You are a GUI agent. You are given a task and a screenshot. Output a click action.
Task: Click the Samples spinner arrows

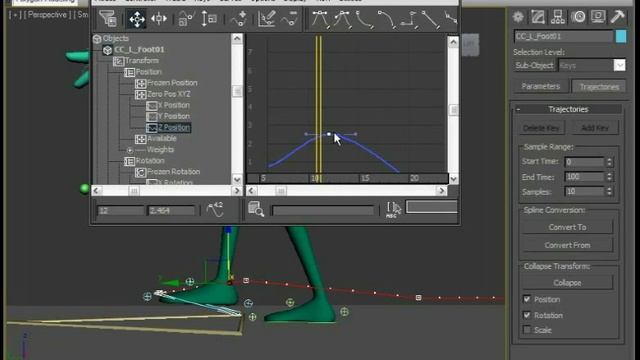pos(609,191)
